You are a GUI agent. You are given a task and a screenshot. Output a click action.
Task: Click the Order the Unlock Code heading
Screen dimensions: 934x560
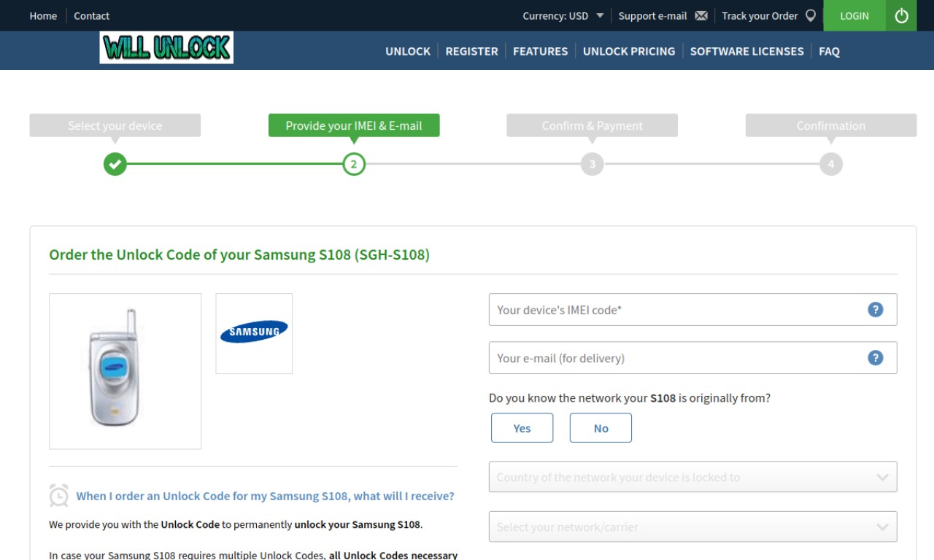pos(239,254)
